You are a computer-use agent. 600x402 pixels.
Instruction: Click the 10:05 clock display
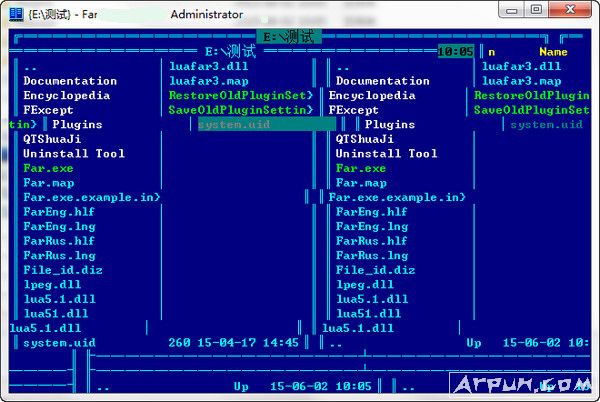click(456, 51)
